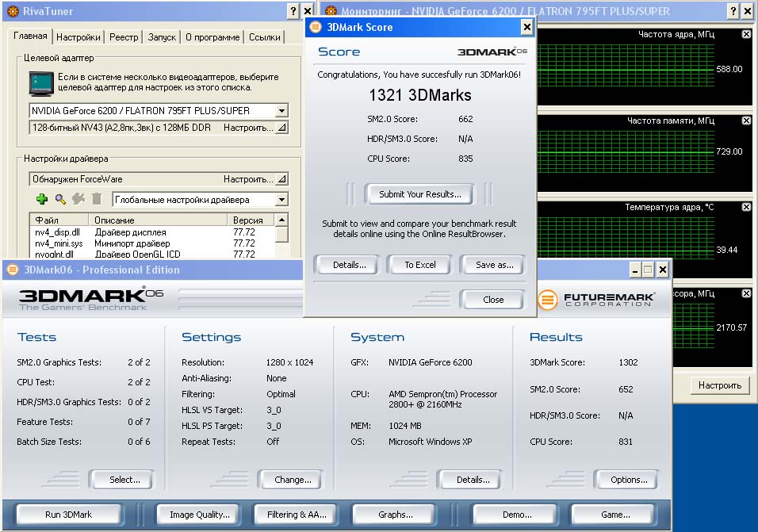Click Close button in Score dialog
The width and height of the screenshot is (758, 532).
coord(493,300)
